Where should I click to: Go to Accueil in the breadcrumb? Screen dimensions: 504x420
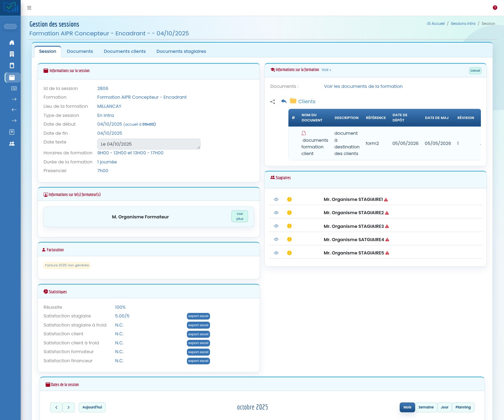(x=436, y=24)
